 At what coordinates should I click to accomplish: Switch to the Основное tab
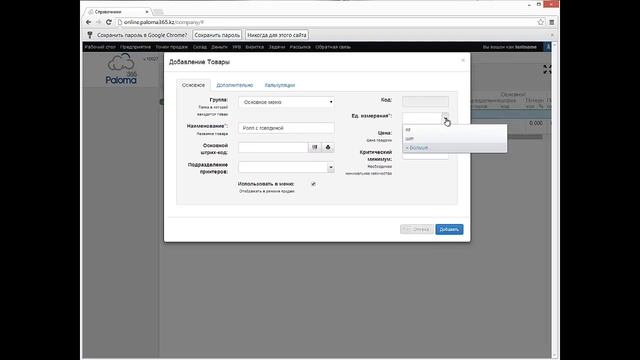(x=193, y=85)
